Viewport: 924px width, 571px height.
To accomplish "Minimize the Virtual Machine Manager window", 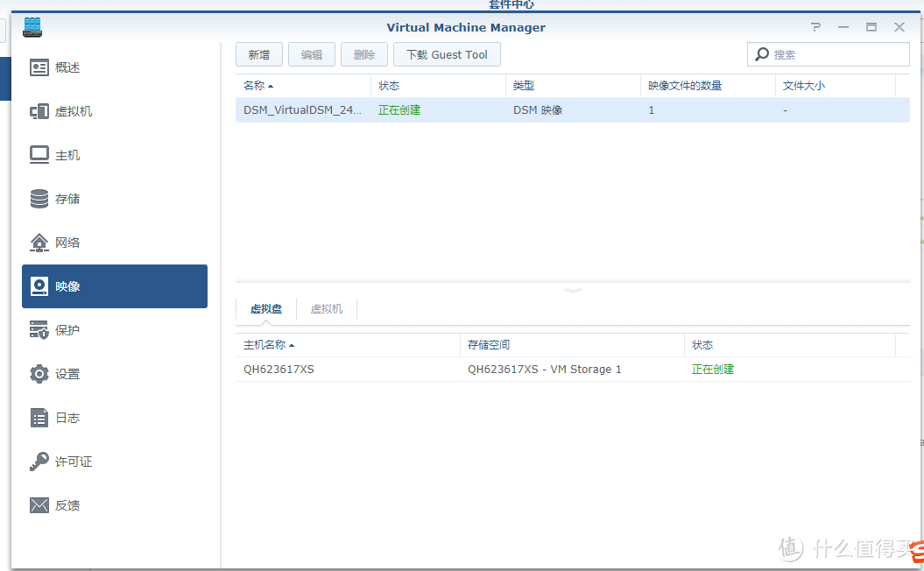I will click(x=843, y=27).
